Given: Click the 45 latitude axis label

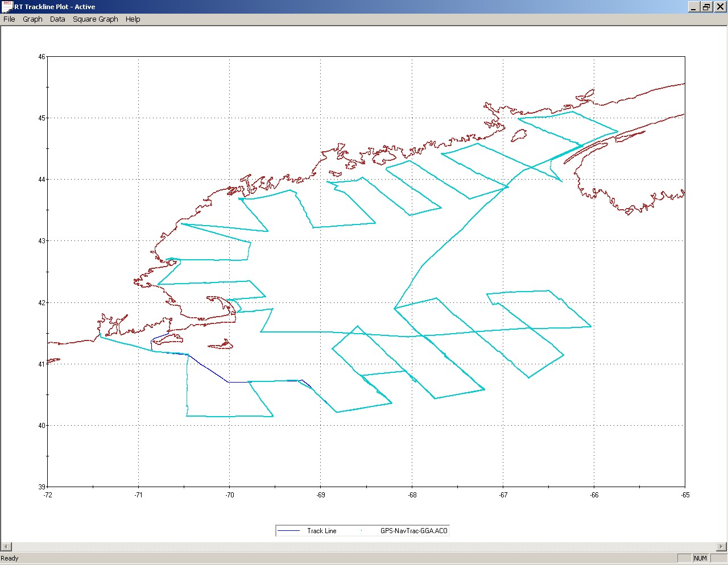Looking at the screenshot, I should [42, 118].
